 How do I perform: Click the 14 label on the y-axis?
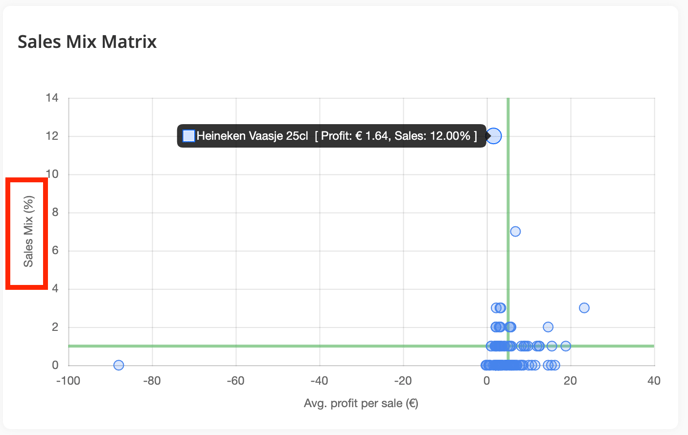coord(52,98)
